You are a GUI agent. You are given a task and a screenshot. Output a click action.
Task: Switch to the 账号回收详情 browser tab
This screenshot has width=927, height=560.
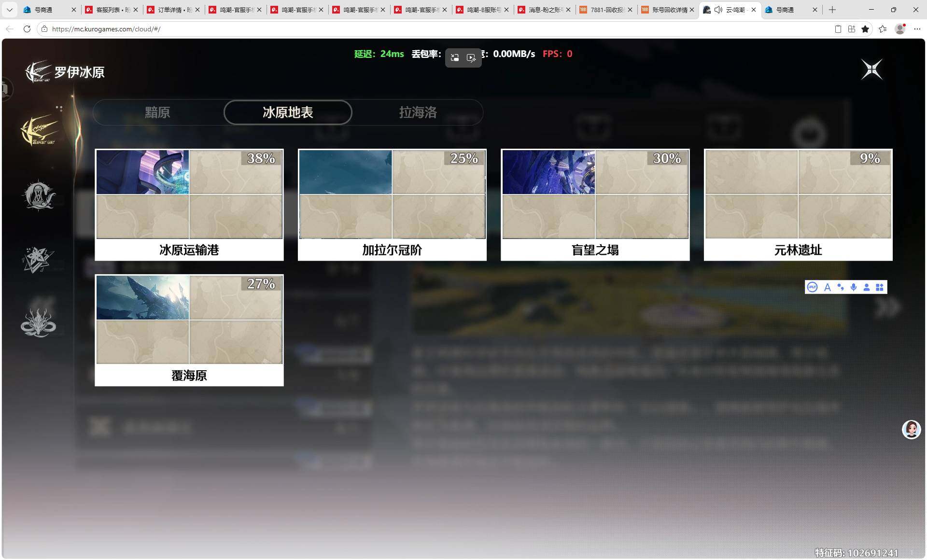click(x=668, y=10)
